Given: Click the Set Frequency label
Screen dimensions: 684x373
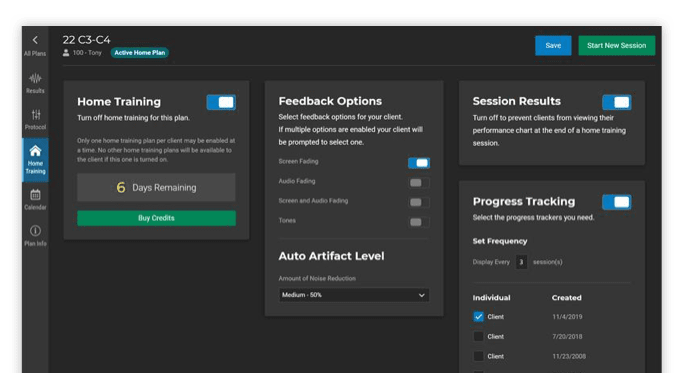Looking at the screenshot, I should (x=500, y=241).
